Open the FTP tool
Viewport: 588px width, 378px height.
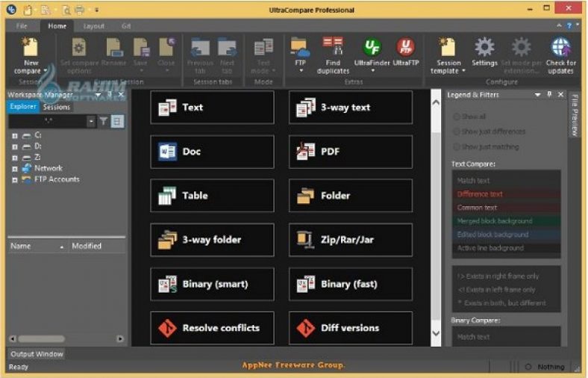click(300, 55)
